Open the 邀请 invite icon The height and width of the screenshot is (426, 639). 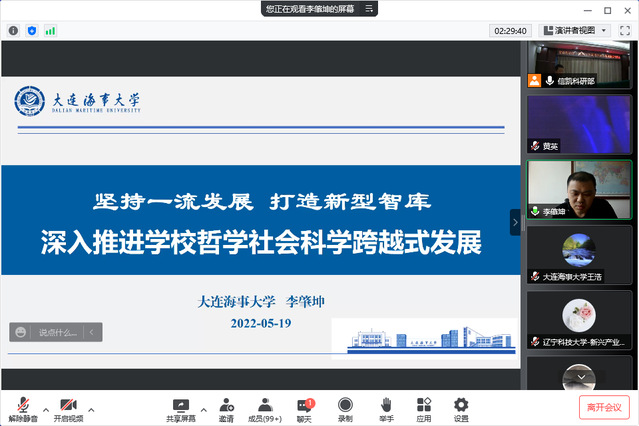pos(226,405)
